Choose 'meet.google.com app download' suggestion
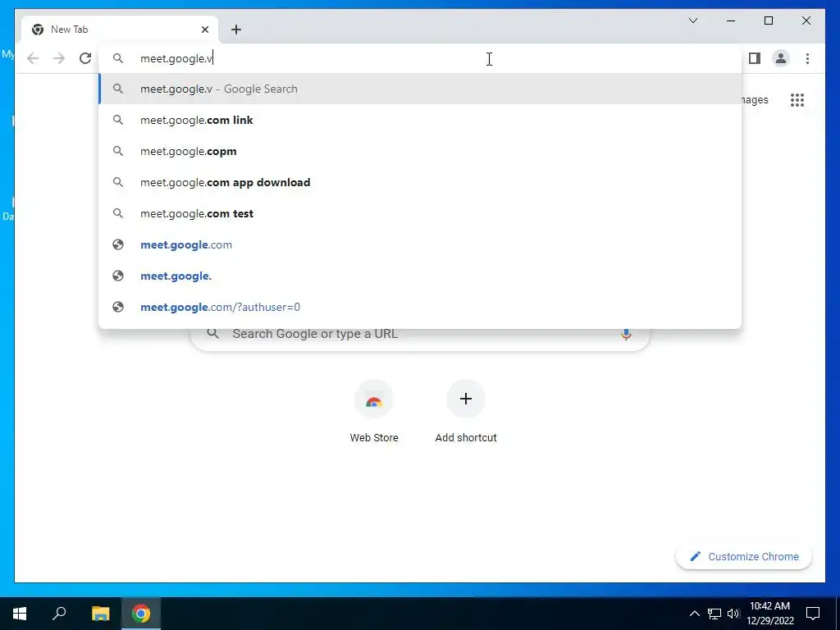840x630 pixels. 420,182
